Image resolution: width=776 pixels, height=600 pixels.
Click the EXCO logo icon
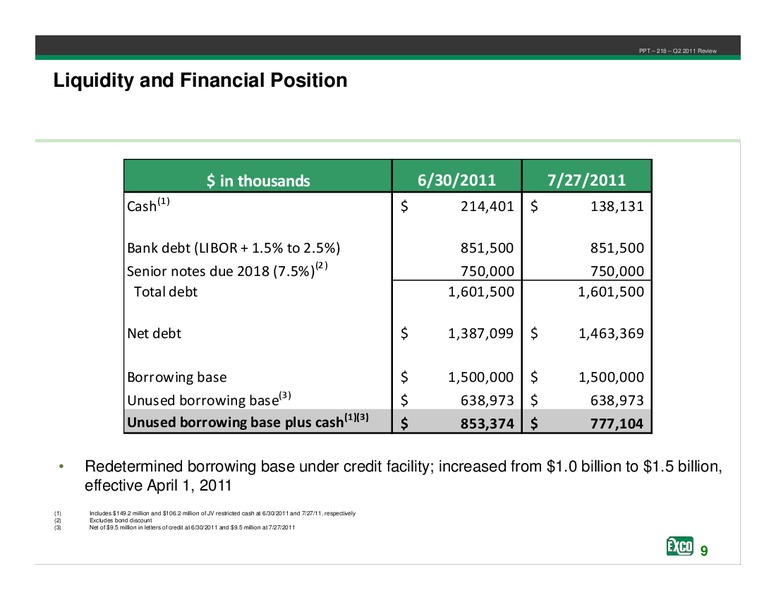point(679,546)
